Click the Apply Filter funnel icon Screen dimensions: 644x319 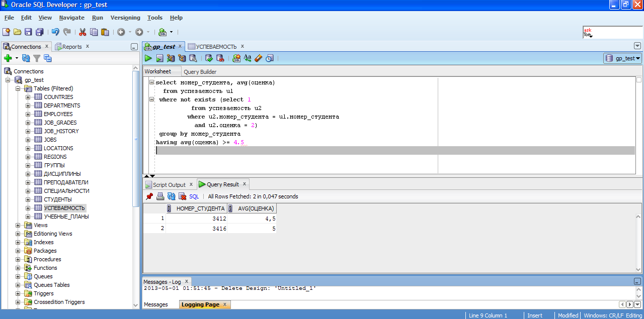point(37,58)
